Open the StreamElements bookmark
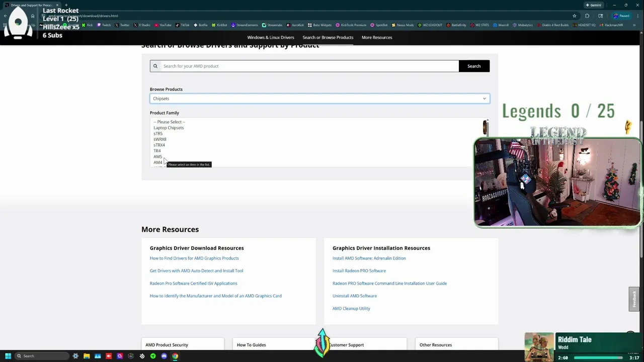The width and height of the screenshot is (644, 362). point(245,25)
